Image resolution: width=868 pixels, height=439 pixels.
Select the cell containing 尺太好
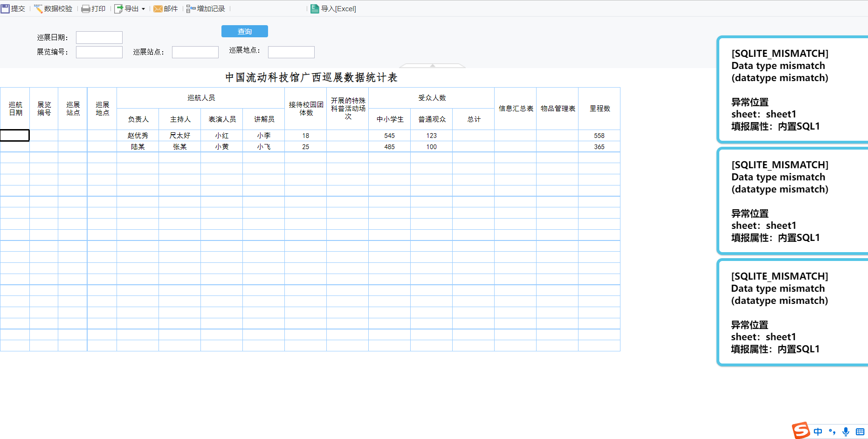(x=180, y=136)
